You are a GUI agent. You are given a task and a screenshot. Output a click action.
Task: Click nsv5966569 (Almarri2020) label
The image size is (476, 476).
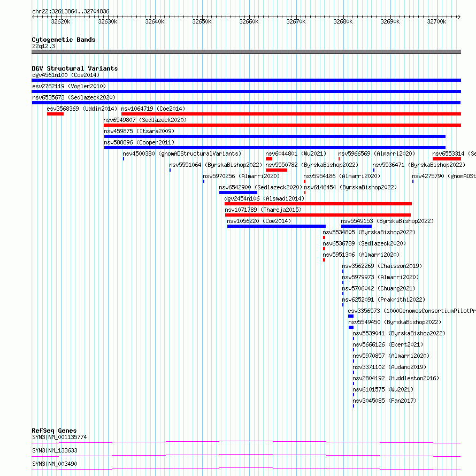point(377,153)
